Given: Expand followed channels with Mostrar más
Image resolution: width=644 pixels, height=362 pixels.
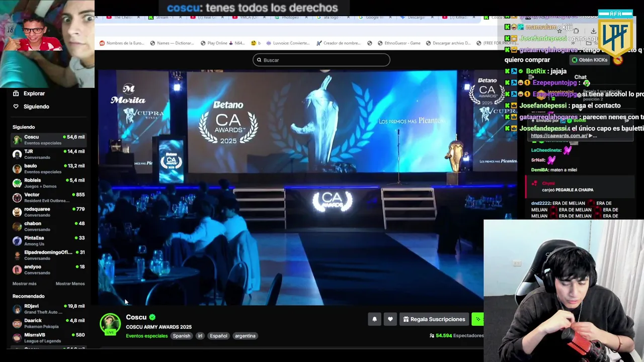Looking at the screenshot, I should pos(24,284).
